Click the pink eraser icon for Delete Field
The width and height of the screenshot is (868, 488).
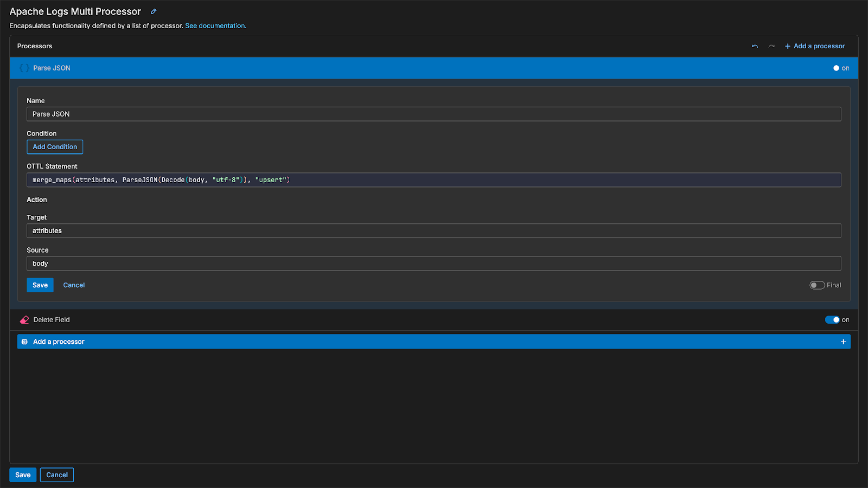(x=24, y=320)
